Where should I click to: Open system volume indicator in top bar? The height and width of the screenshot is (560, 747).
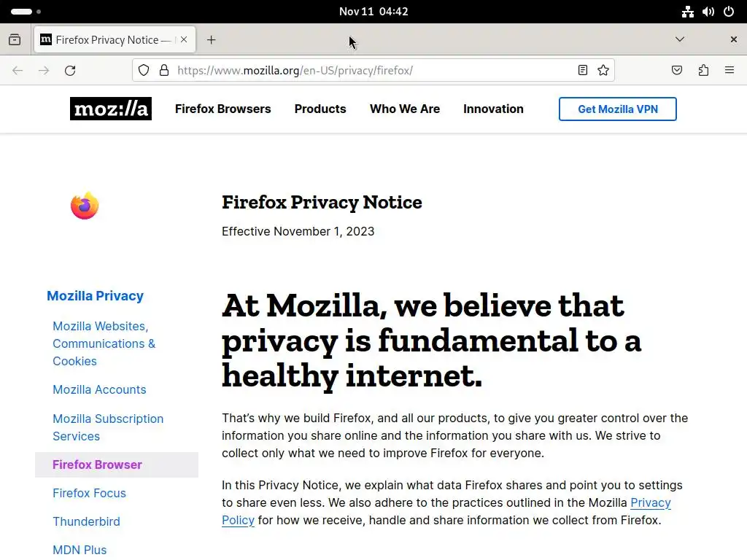click(708, 12)
